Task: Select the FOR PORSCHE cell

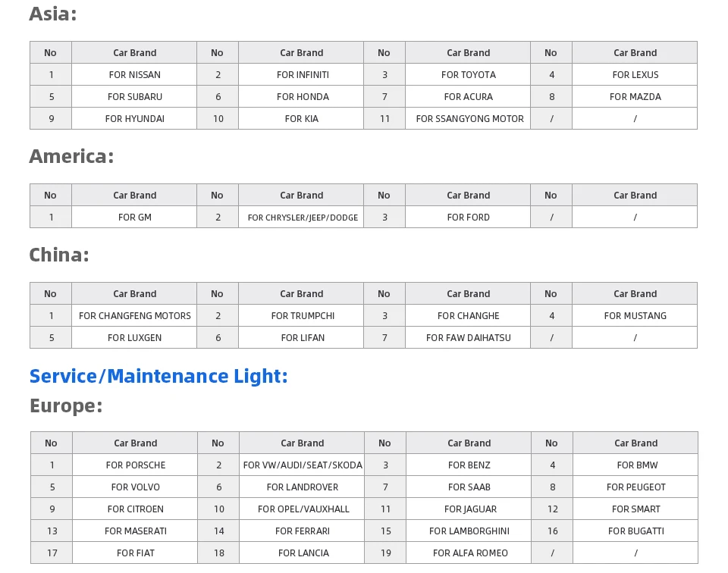Action: tap(135, 465)
